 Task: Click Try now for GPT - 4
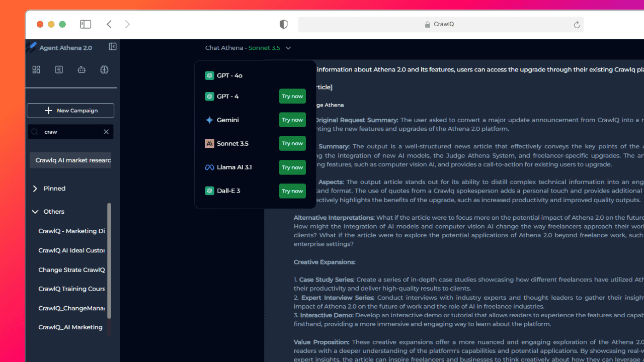[x=292, y=96]
